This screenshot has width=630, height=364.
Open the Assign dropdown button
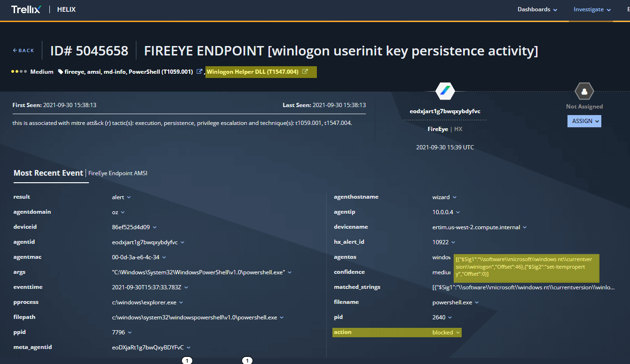[x=584, y=121]
